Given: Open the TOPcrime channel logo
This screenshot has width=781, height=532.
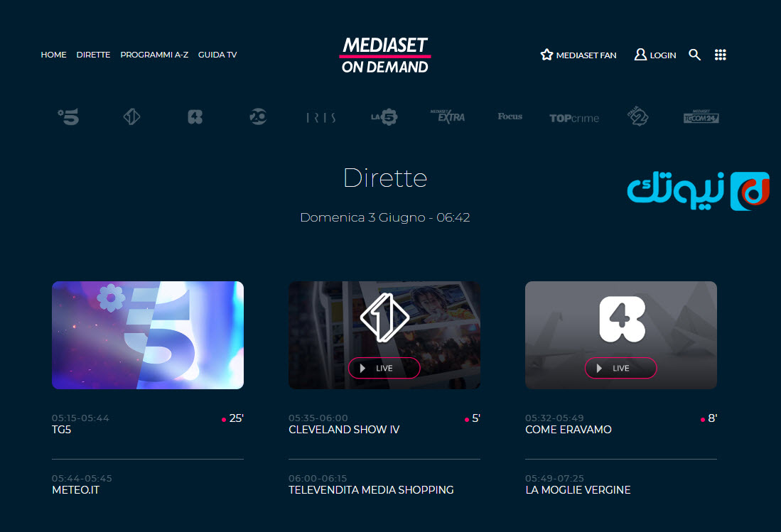Looking at the screenshot, I should pyautogui.click(x=573, y=119).
